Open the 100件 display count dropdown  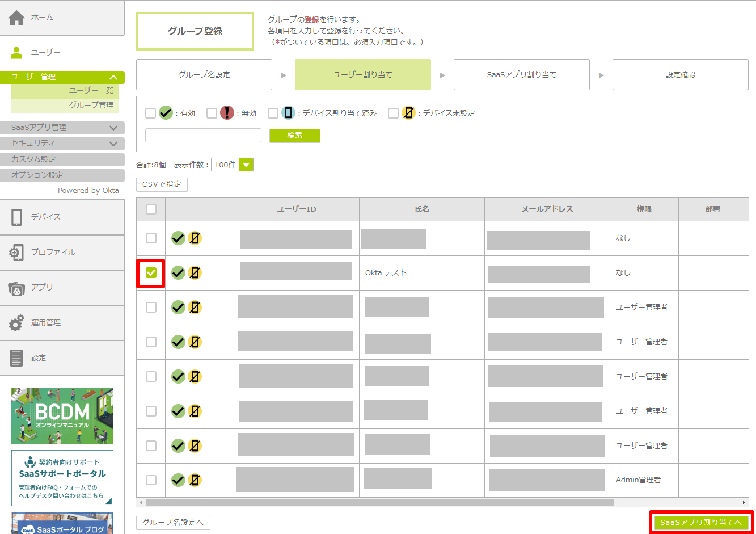232,165
